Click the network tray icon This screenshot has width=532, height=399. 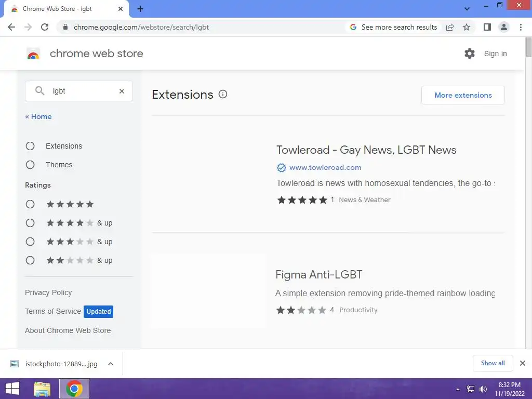471,389
